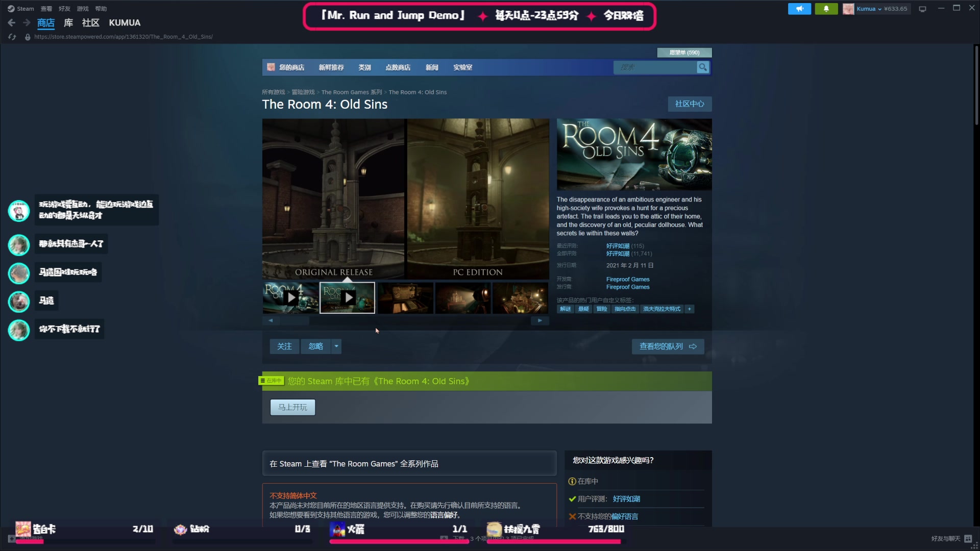Viewport: 980px width, 551px height.
Task: Open the 您的商店 store menu
Action: point(291,67)
